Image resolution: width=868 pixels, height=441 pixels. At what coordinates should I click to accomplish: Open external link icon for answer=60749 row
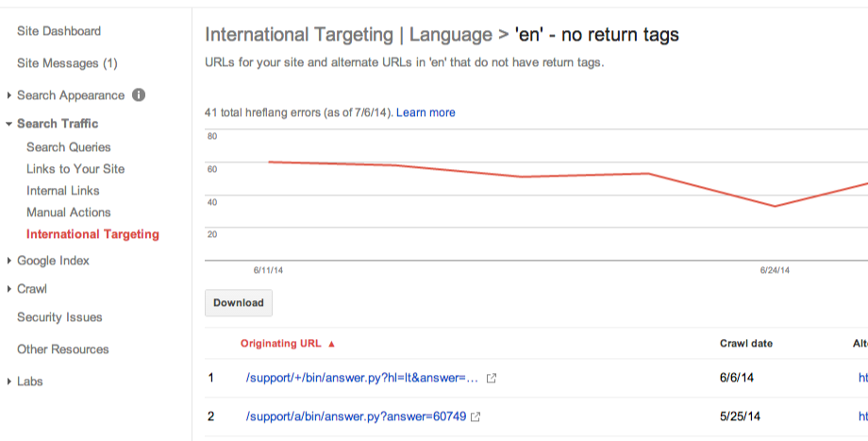pyautogui.click(x=476, y=416)
